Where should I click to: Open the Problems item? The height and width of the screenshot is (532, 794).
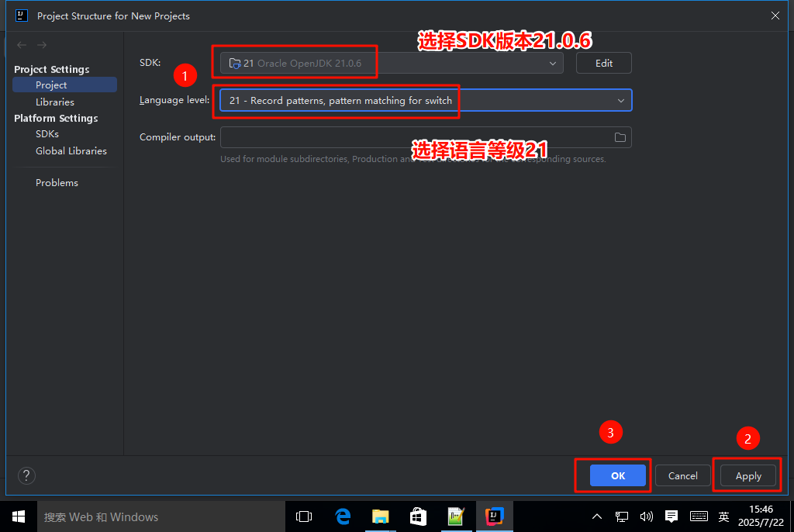pos(57,183)
